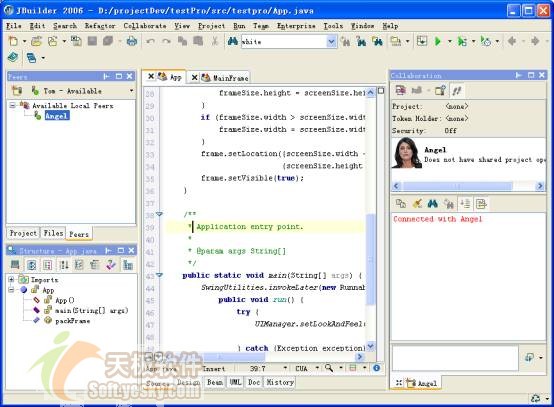
Task: Open the UML tab below editor
Action: point(235,382)
